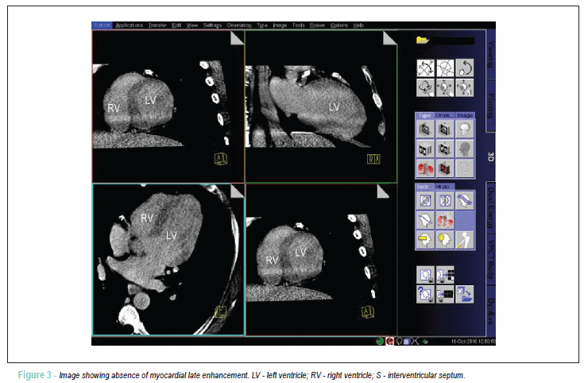Switch to the VPCT Body tab
588x383 pixels.
coord(490,260)
